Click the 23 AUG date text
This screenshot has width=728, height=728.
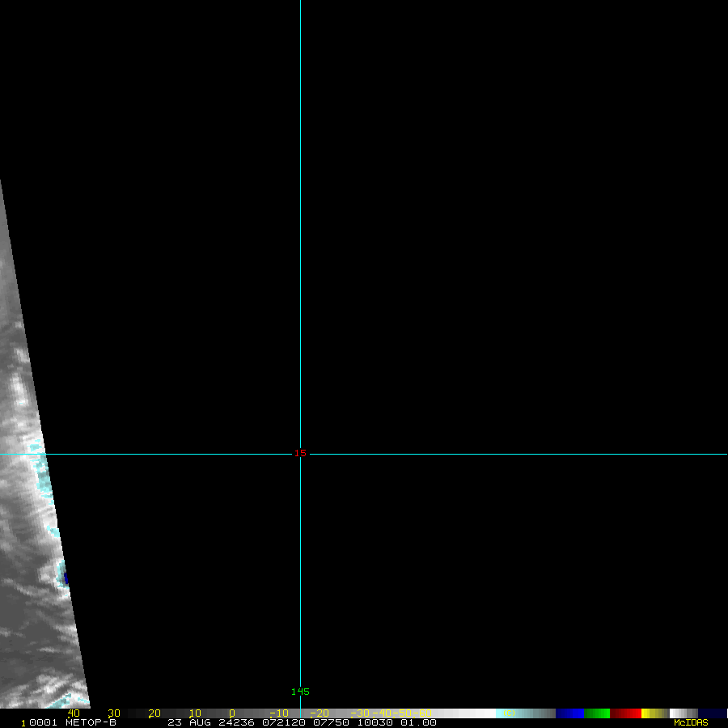187,722
